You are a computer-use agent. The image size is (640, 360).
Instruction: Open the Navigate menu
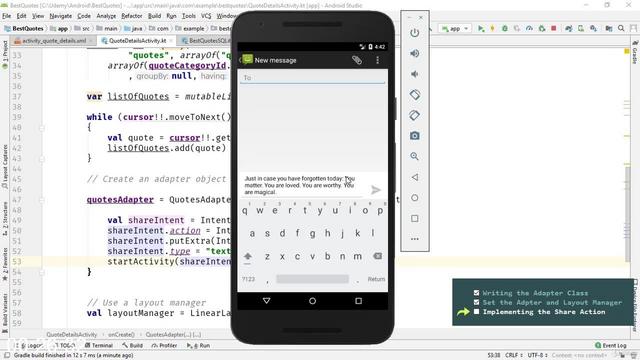[x=60, y=16]
